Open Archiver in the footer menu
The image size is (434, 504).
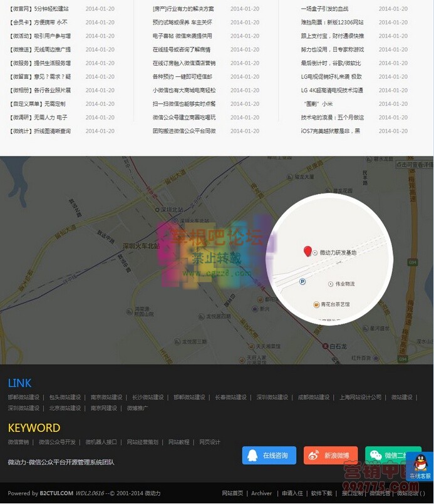click(261, 493)
